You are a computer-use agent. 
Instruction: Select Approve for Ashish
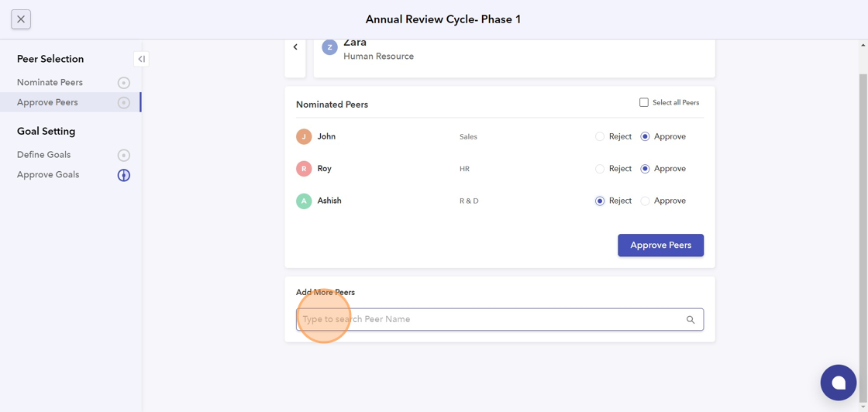[645, 201]
